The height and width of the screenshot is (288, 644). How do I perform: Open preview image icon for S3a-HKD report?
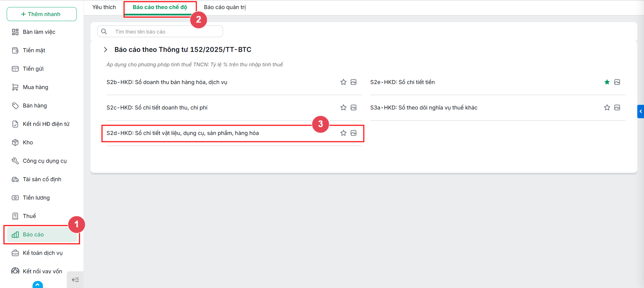(x=617, y=107)
